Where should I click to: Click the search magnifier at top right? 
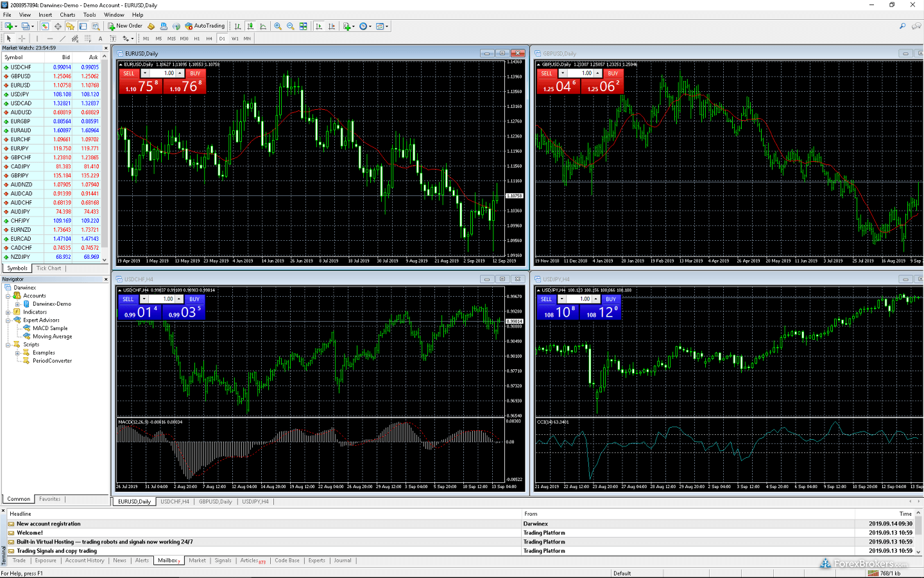[902, 26]
